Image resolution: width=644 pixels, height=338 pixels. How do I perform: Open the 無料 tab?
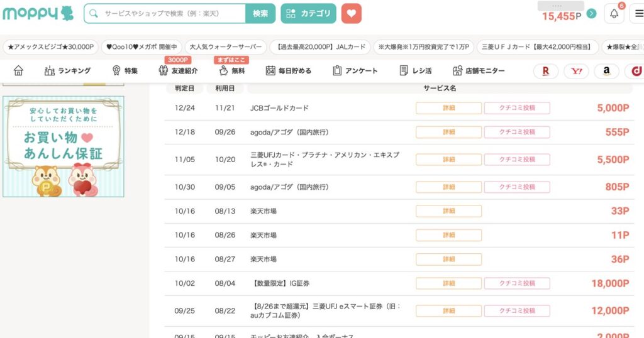pyautogui.click(x=231, y=70)
